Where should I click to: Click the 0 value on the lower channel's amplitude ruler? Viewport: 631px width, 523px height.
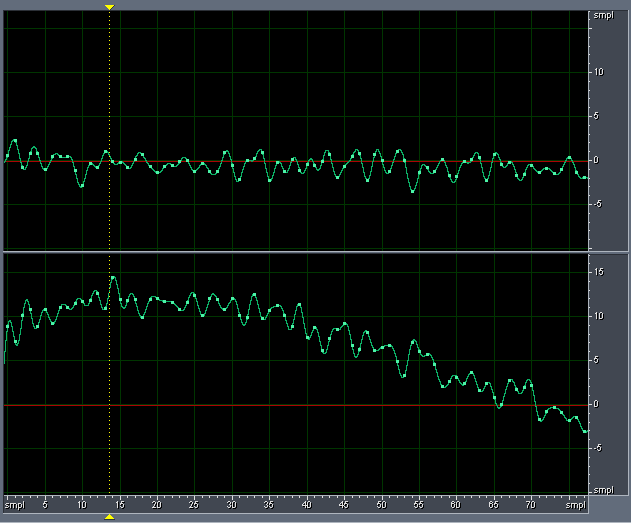(596, 404)
